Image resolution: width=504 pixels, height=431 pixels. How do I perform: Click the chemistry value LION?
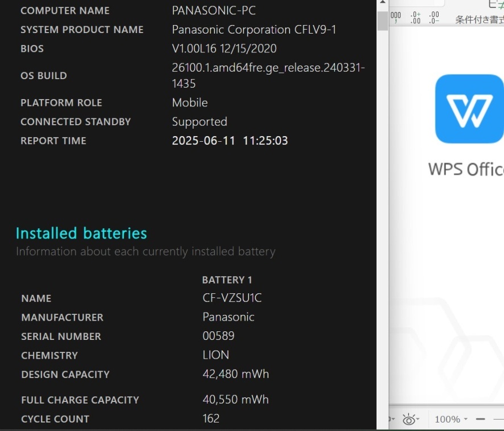[216, 355]
